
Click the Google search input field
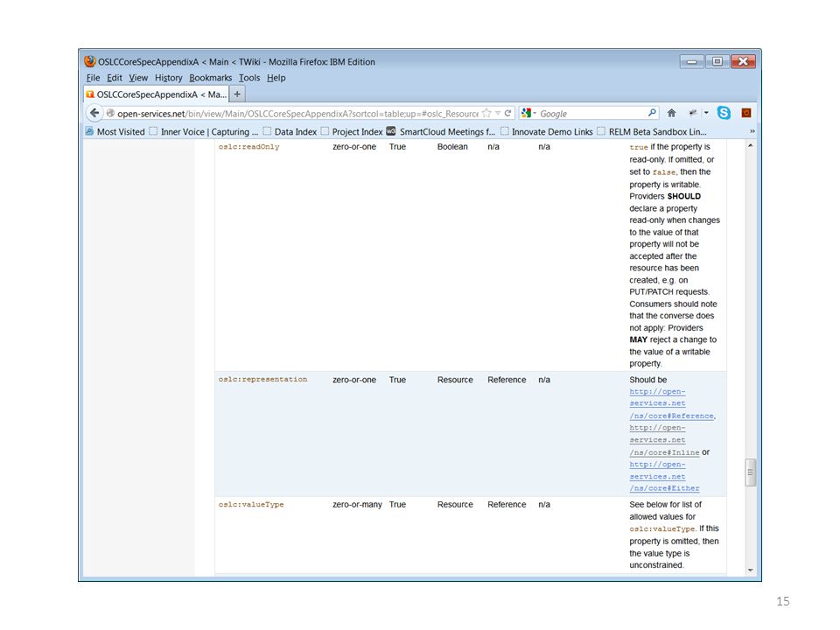(592, 114)
